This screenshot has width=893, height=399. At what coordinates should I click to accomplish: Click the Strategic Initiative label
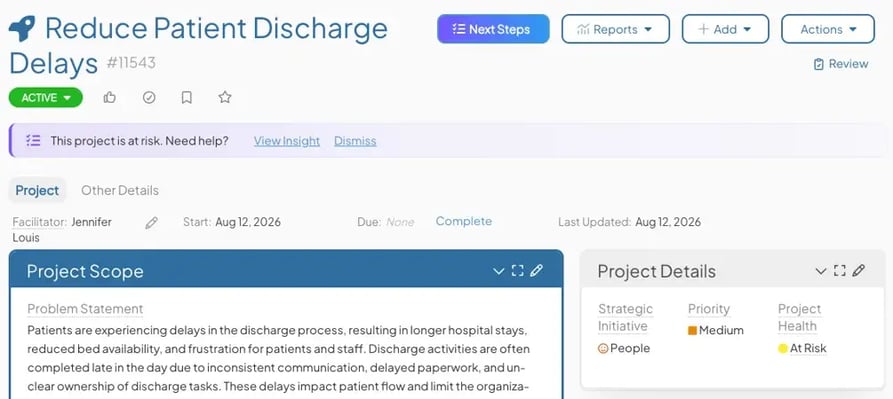(625, 318)
